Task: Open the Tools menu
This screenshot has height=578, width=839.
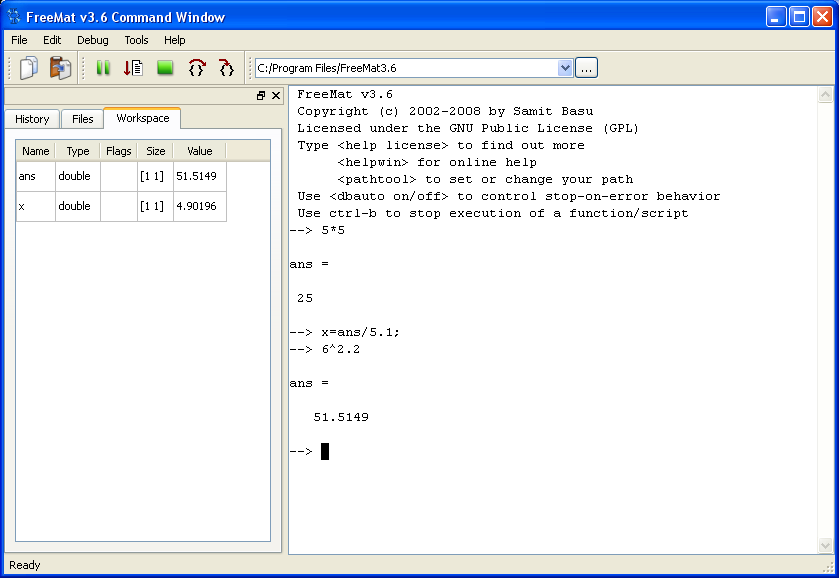Action: (x=136, y=40)
